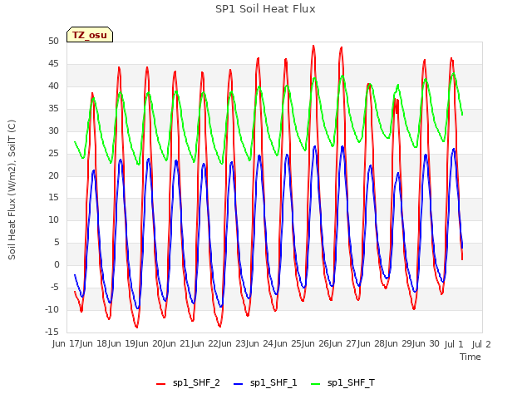Click the 45 y-axis tick label

pos(53,63)
